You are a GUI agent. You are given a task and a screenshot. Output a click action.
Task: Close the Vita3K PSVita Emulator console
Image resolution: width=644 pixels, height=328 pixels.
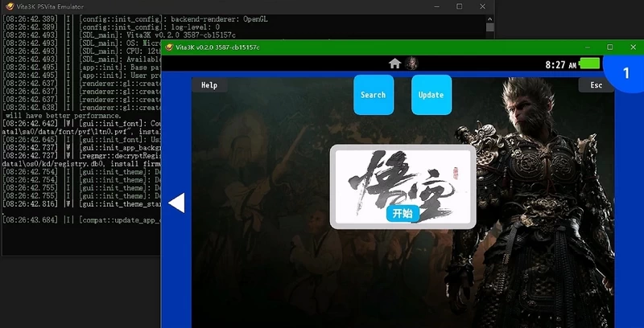[x=482, y=6]
